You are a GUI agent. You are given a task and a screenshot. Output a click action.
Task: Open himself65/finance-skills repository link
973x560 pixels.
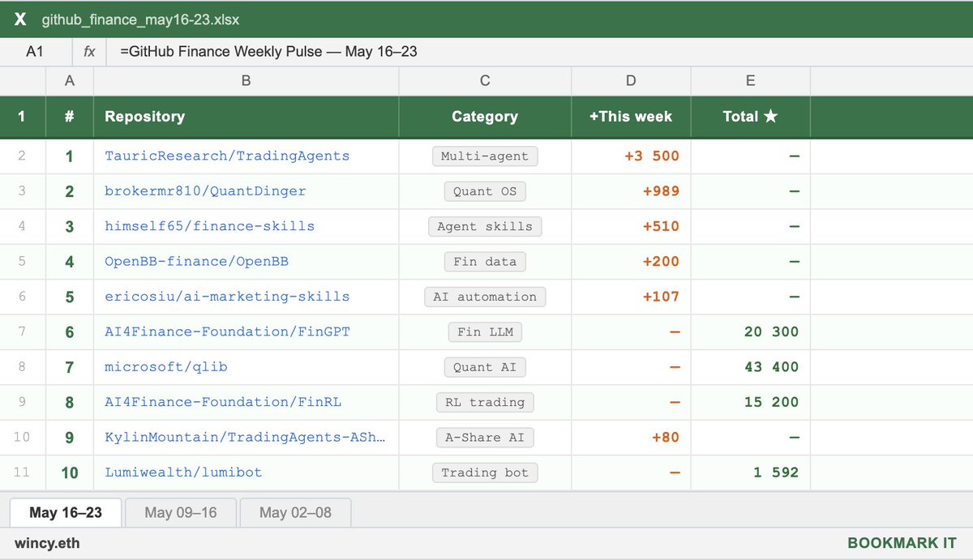point(209,226)
